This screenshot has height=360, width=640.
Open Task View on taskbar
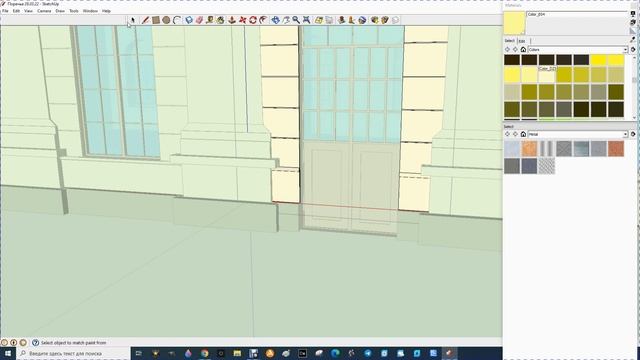pos(139,353)
